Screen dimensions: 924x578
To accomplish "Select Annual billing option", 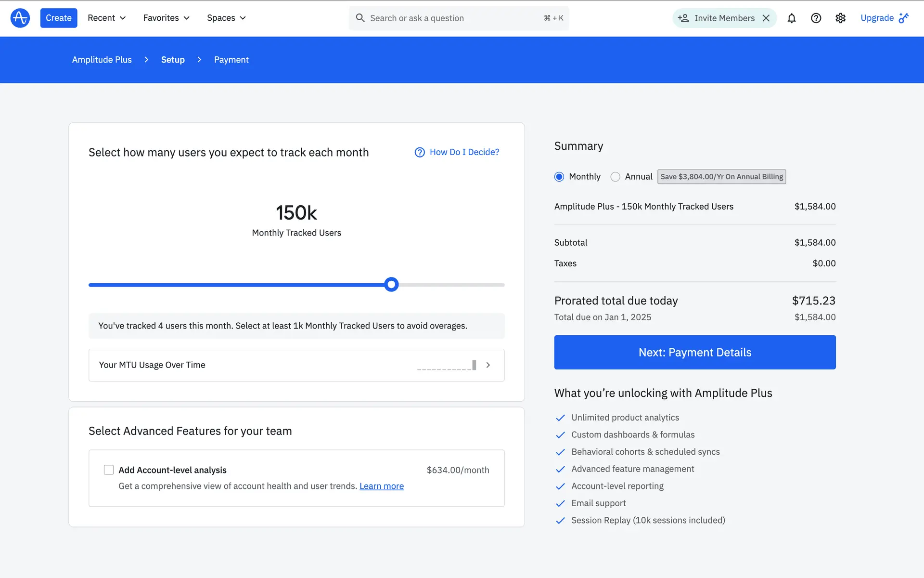I will point(615,177).
